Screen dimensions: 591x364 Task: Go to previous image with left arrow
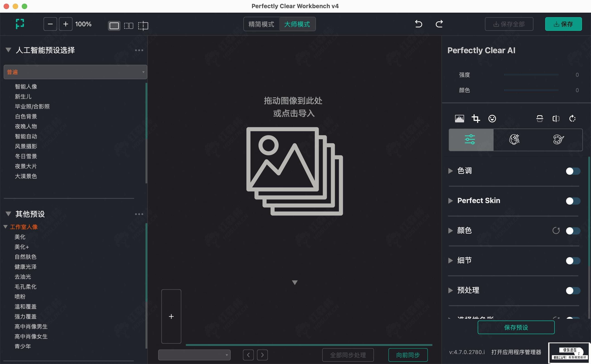point(248,355)
